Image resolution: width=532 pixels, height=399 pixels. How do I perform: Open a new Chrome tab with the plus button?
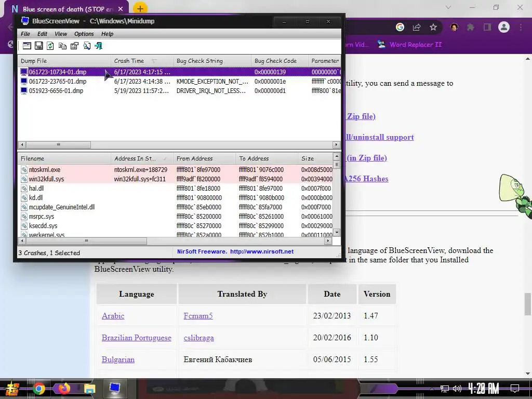point(140,9)
